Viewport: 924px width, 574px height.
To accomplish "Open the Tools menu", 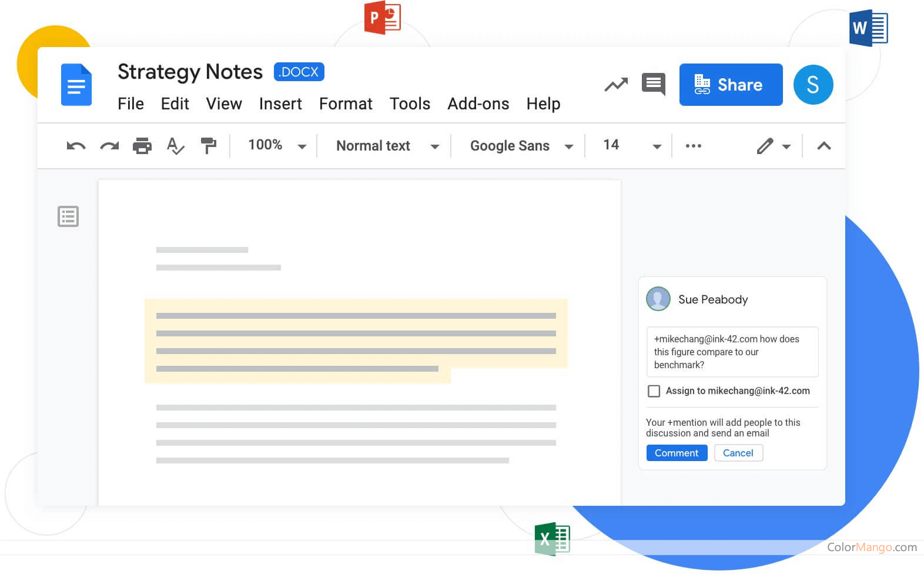I will (x=410, y=104).
